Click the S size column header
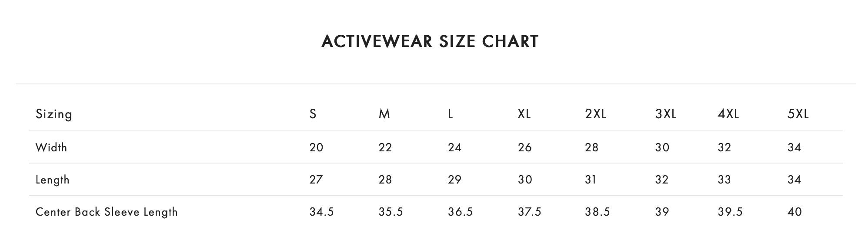 [313, 114]
